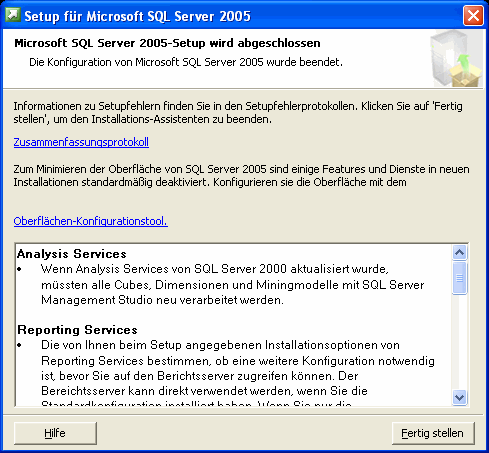Image resolution: width=489 pixels, height=453 pixels.
Task: Click the heading 'Setup wird abgeschlossen'
Action: pyautogui.click(x=167, y=43)
